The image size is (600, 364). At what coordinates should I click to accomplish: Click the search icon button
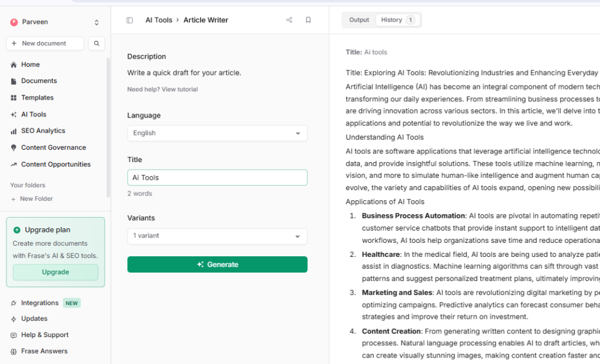pyautogui.click(x=97, y=43)
